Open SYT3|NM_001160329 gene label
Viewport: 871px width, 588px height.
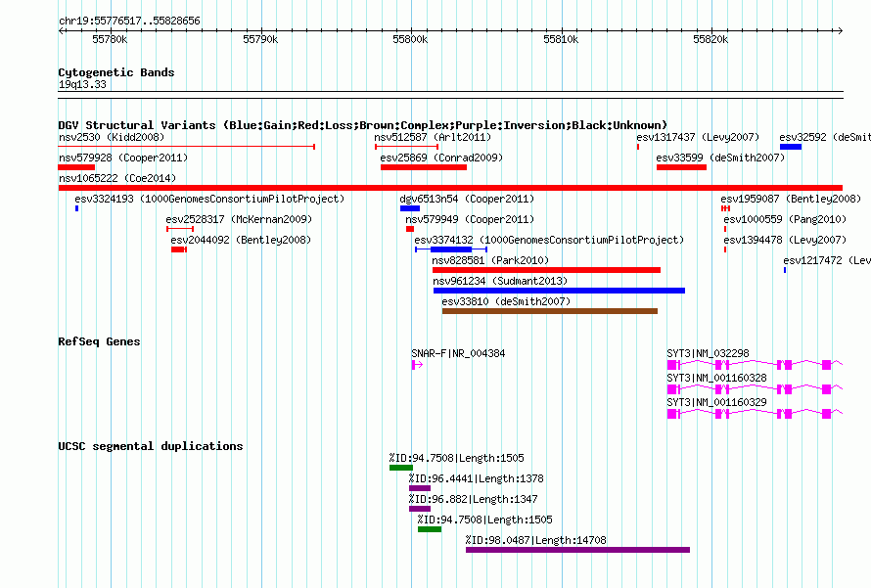tap(716, 402)
